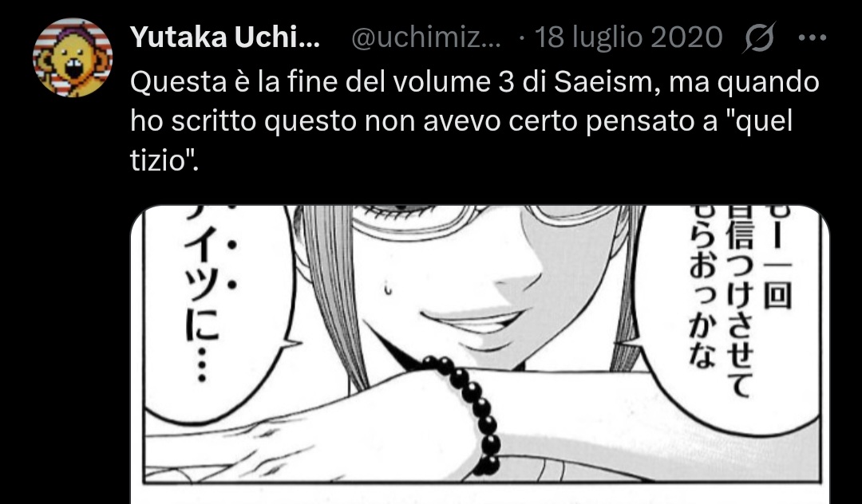This screenshot has width=862, height=504.
Task: Open the Yutaka Uchi... display name profile
Action: click(x=225, y=37)
